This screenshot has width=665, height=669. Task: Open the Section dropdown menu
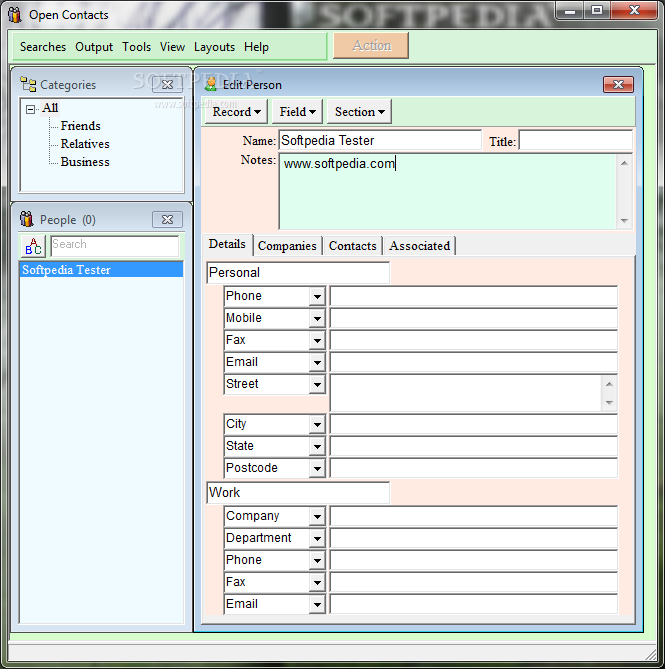tap(359, 112)
